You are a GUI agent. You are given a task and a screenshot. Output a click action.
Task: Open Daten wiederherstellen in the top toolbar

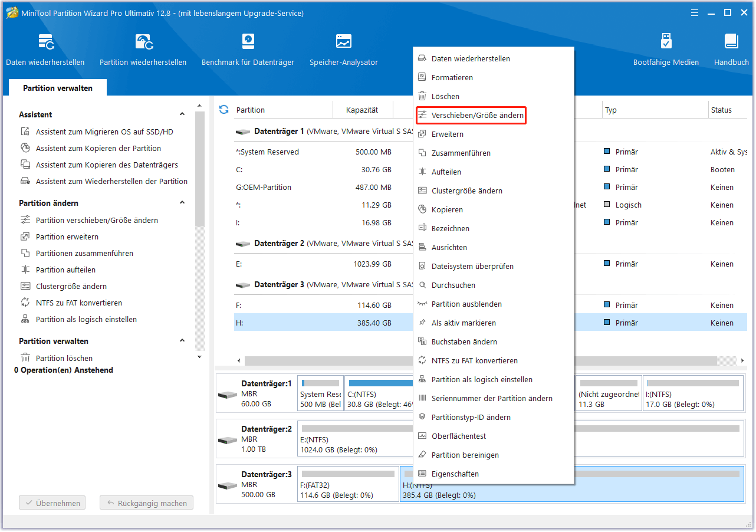(x=45, y=50)
